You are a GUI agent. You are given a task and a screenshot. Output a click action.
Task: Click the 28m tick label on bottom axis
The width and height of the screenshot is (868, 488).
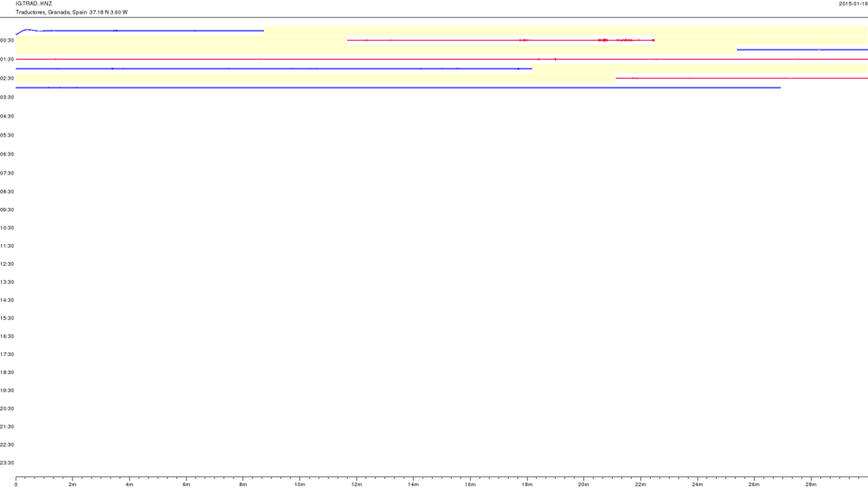coord(811,484)
